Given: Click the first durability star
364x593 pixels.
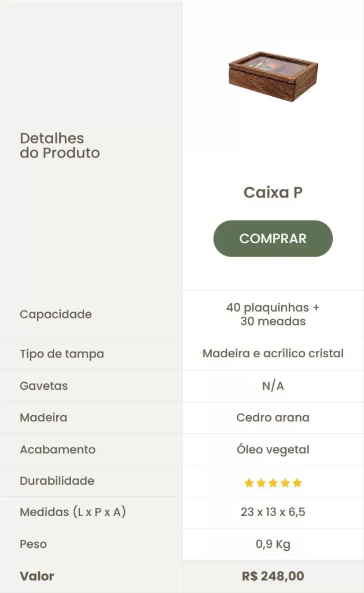Looking at the screenshot, I should 249,483.
